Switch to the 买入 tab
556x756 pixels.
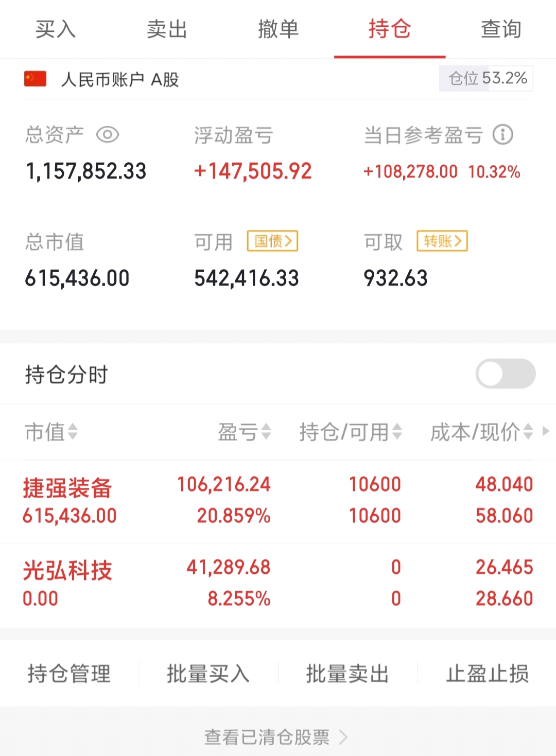click(56, 29)
